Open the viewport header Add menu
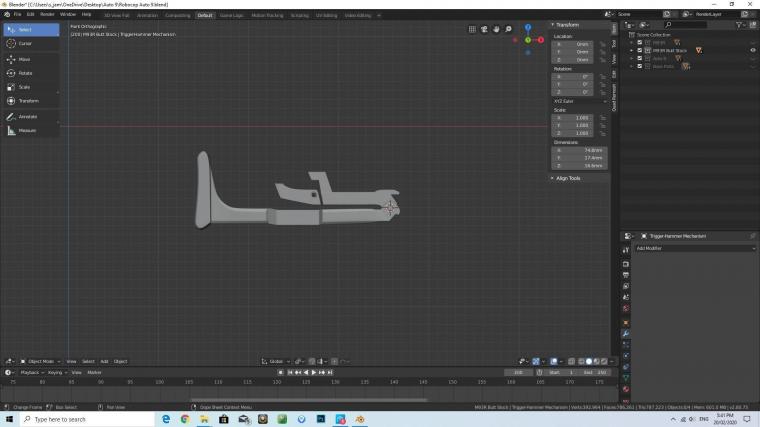Screen dimensions: 760x427 point(104,362)
